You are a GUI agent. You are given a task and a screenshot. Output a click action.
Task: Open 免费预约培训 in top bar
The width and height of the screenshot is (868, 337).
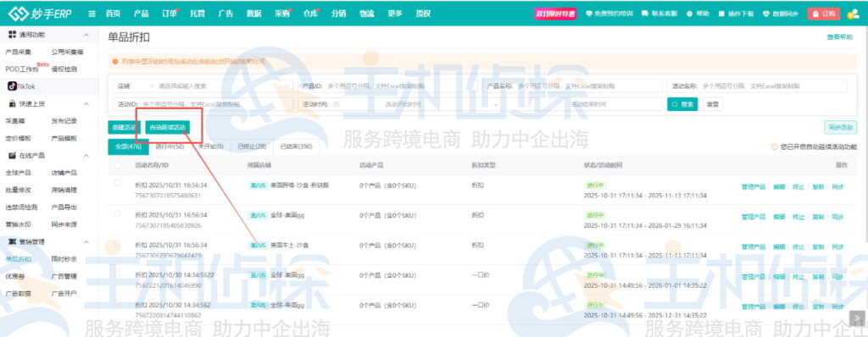click(x=609, y=14)
